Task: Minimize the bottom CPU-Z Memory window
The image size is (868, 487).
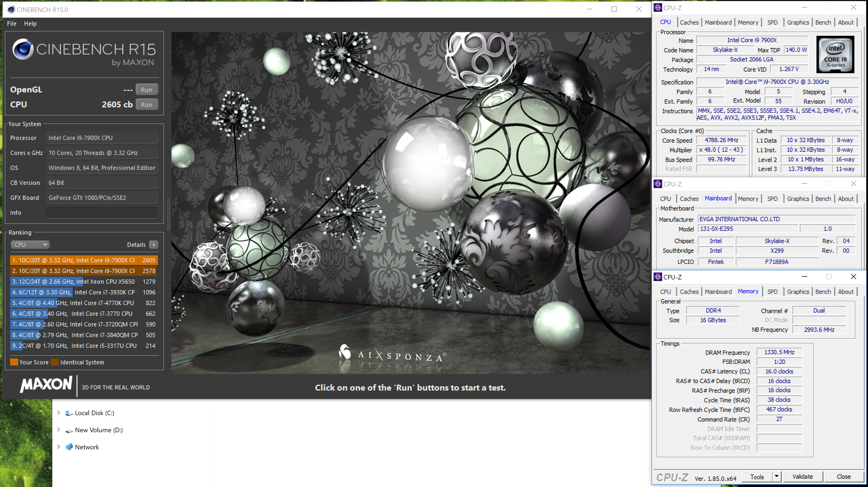Action: [x=804, y=276]
